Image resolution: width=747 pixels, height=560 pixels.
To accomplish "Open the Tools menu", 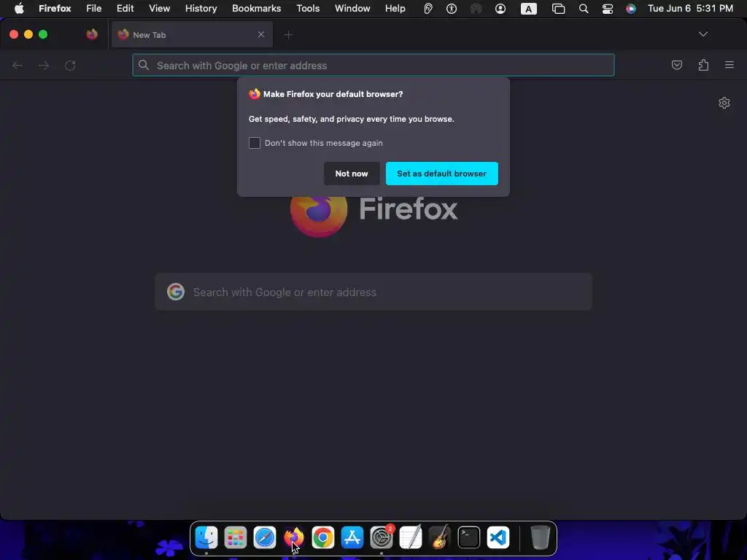I will 308,8.
